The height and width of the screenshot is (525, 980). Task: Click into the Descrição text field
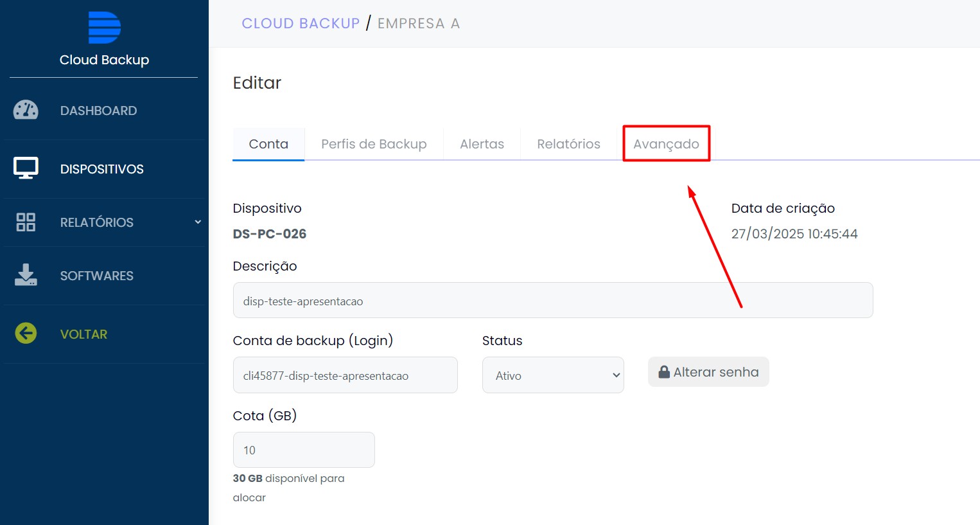point(552,301)
